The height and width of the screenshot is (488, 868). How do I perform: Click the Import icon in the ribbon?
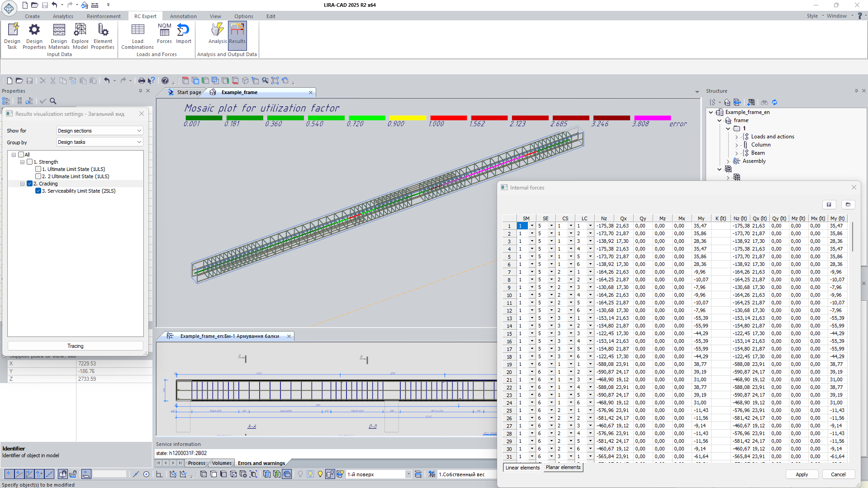183,33
